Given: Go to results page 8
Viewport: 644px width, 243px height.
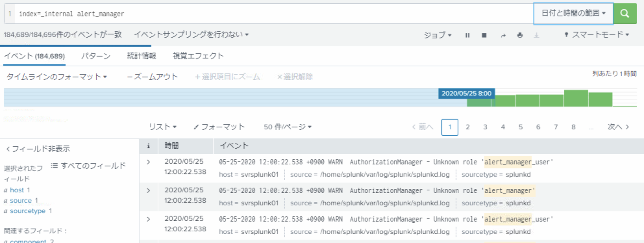Looking at the screenshot, I should pos(573,127).
